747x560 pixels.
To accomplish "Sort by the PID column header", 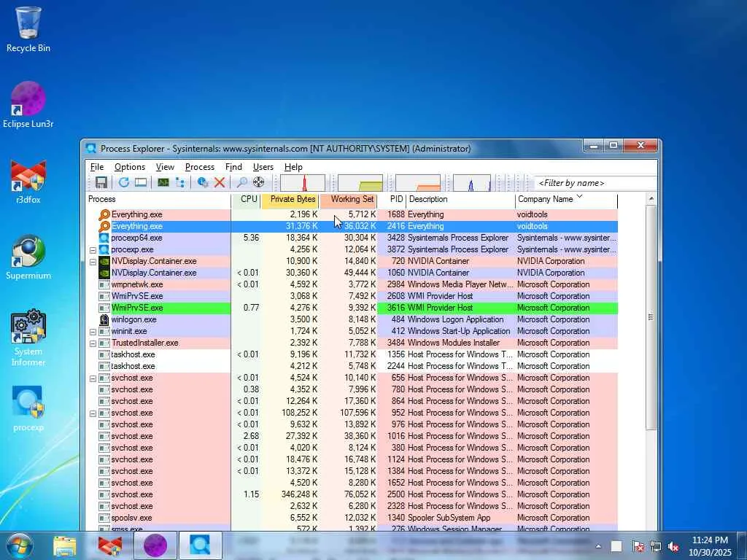I will click(x=392, y=200).
